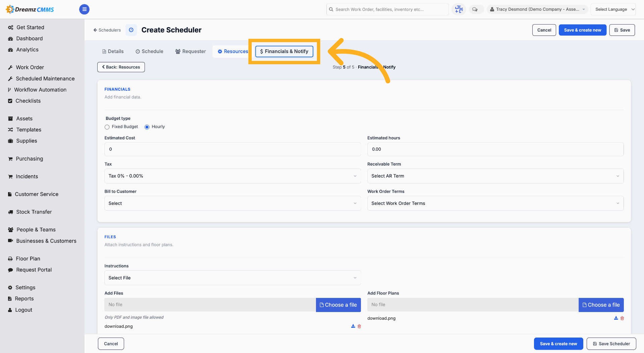Click the Purchasing cart icon
The image size is (644, 353).
(10, 159)
